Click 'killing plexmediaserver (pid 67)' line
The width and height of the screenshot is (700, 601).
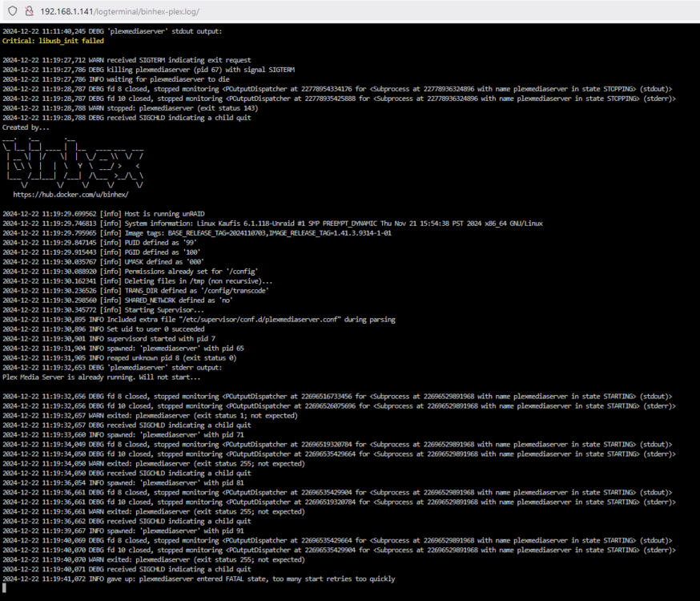(149, 70)
